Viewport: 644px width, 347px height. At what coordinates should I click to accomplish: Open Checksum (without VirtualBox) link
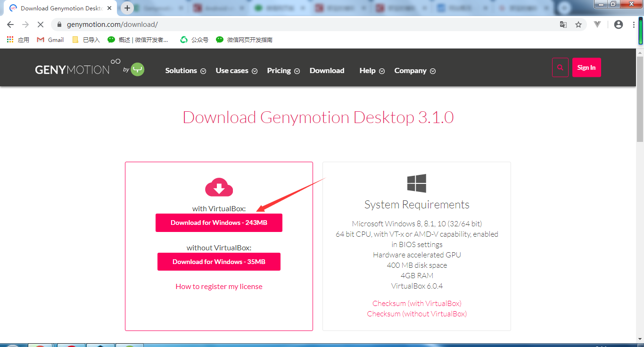(x=417, y=314)
